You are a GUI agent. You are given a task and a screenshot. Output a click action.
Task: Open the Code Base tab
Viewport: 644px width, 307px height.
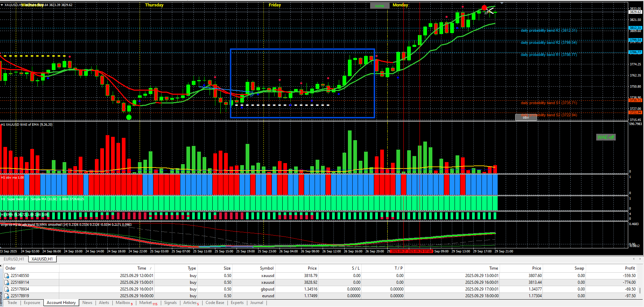tap(215, 303)
